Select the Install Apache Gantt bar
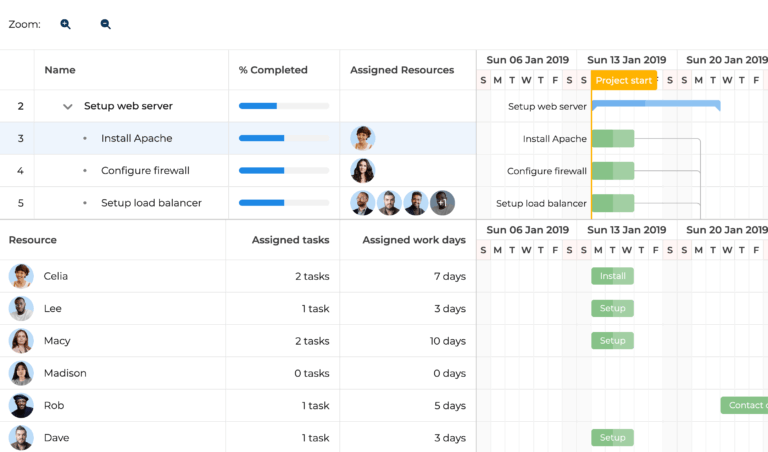 (613, 139)
